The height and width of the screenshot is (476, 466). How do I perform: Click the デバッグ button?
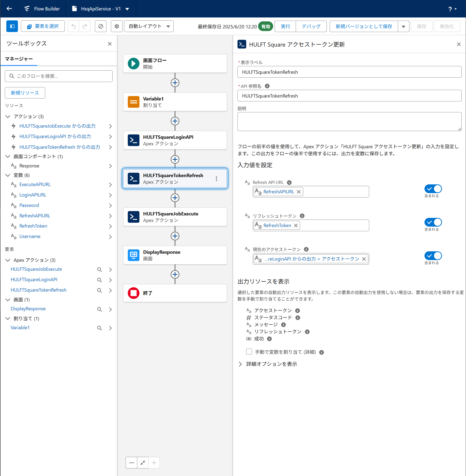click(x=311, y=26)
